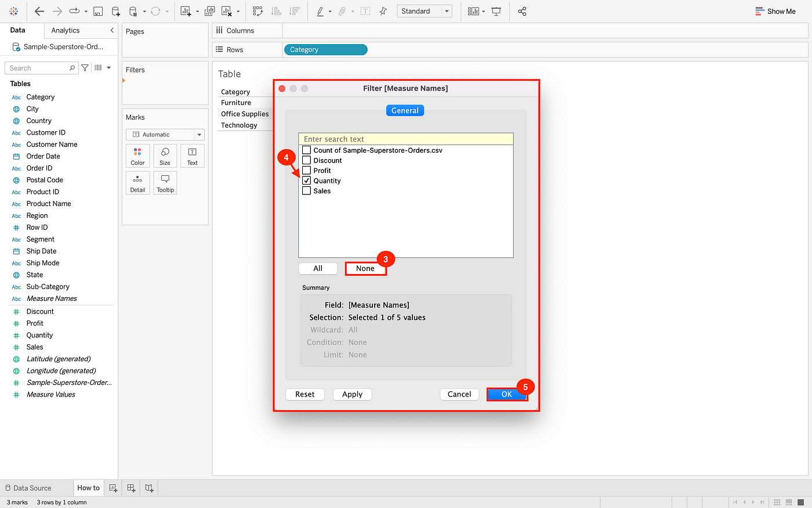The height and width of the screenshot is (508, 812).
Task: Click the Reset button
Action: coord(305,394)
